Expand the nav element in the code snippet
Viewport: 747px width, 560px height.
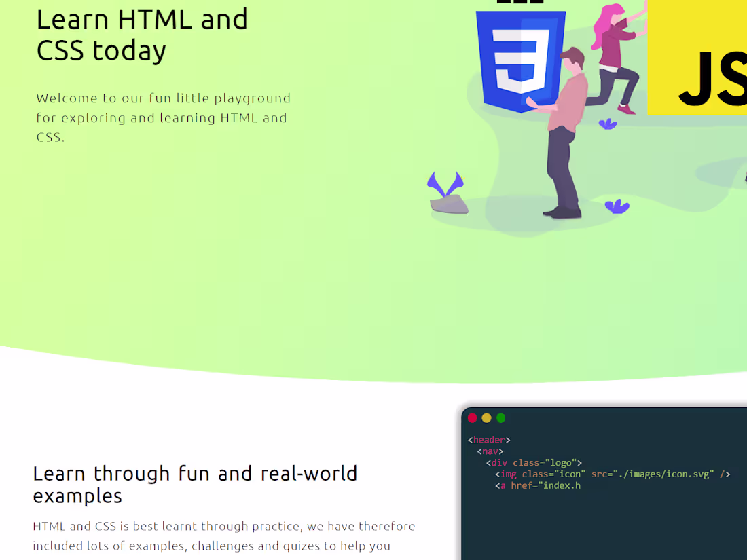click(490, 451)
